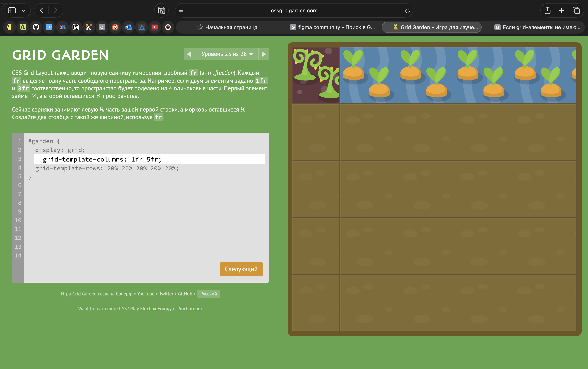
Task: Open the YouTube pinned tab
Action: [155, 27]
